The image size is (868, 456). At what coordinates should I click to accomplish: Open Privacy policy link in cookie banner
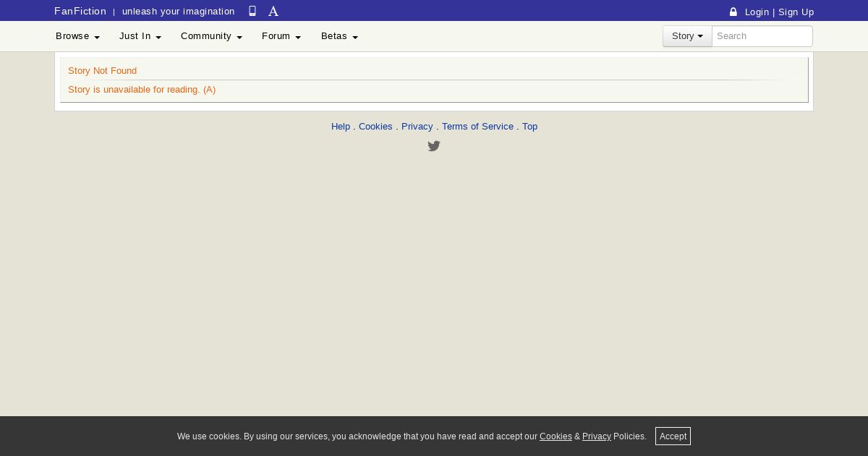coord(597,436)
